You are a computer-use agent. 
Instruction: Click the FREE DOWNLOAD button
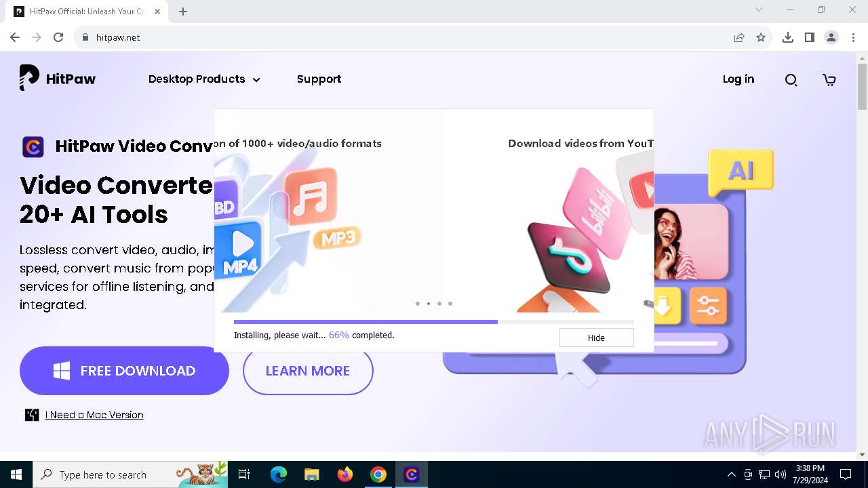(124, 371)
